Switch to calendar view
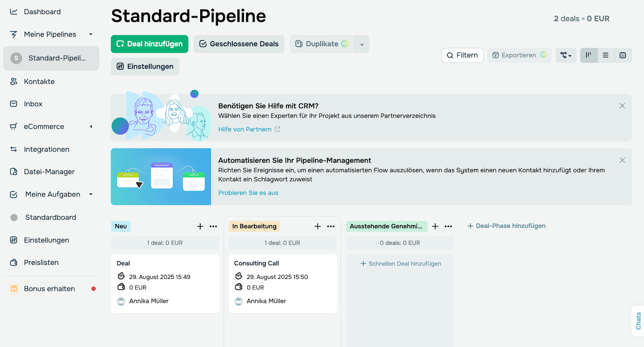 (623, 55)
